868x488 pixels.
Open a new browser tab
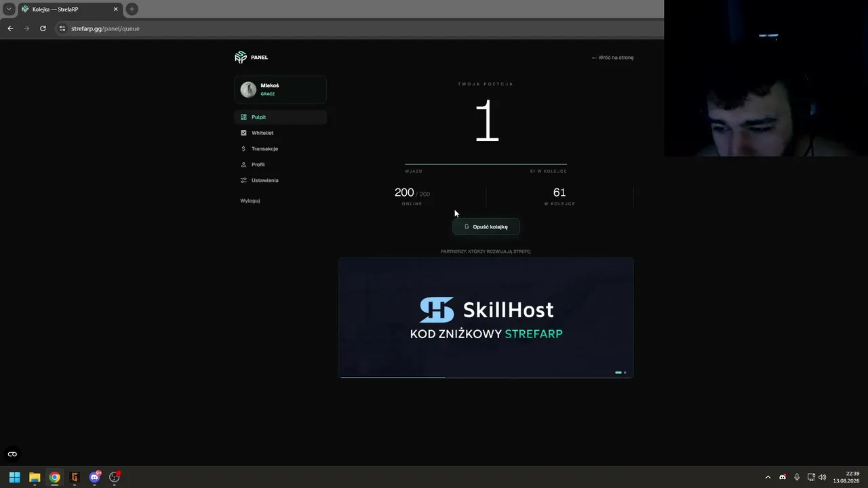click(x=132, y=9)
